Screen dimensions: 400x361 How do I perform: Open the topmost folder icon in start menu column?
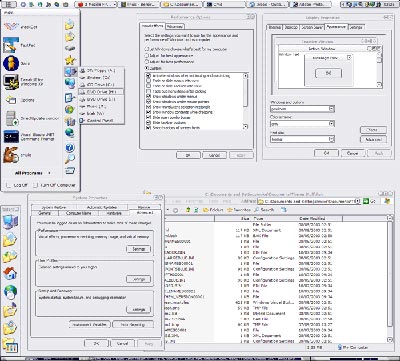tap(70, 24)
